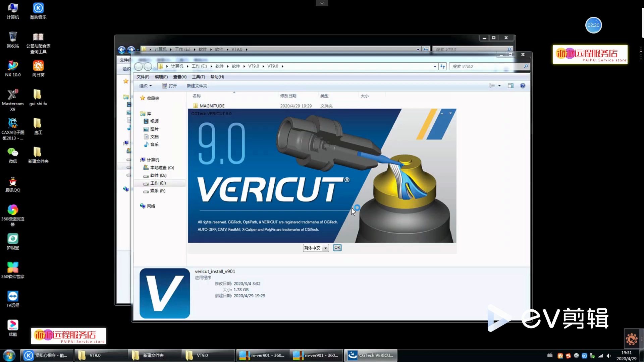Open 文档 library

click(x=151, y=137)
